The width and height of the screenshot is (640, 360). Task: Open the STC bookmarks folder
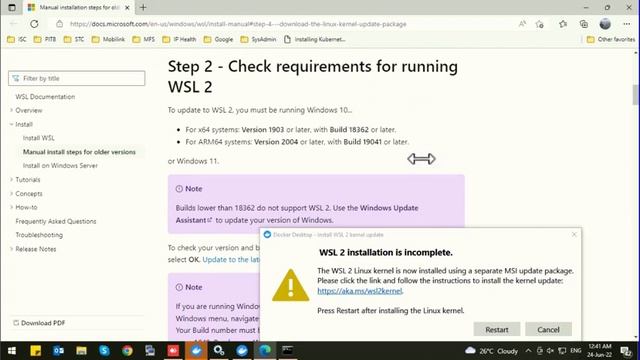pos(74,39)
